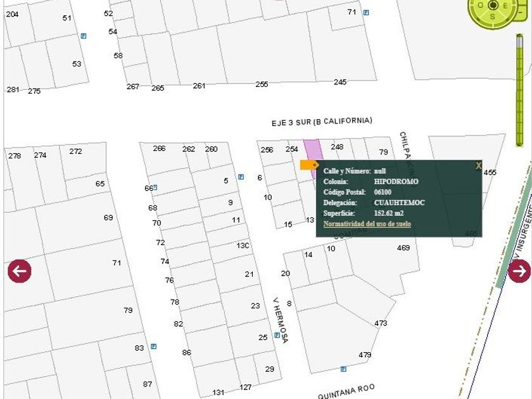Click the parking icon near lot 51
532x399 pixels.
tap(83, 36)
